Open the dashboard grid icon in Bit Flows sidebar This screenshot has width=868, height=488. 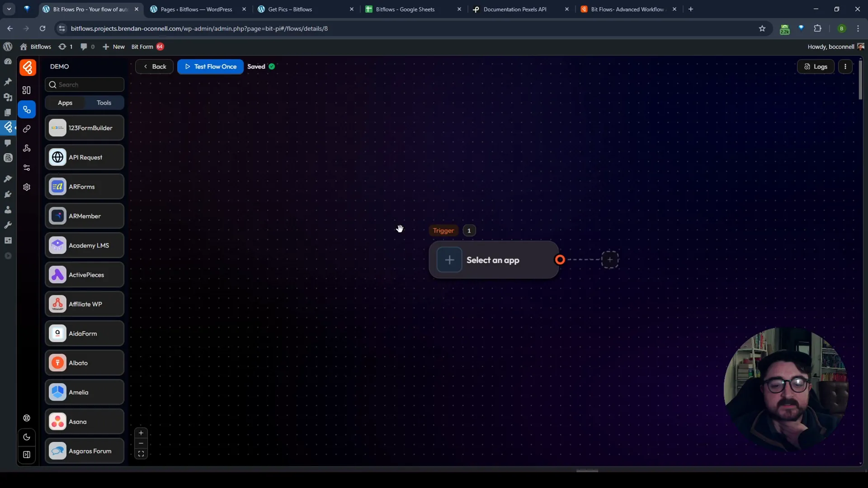point(27,90)
